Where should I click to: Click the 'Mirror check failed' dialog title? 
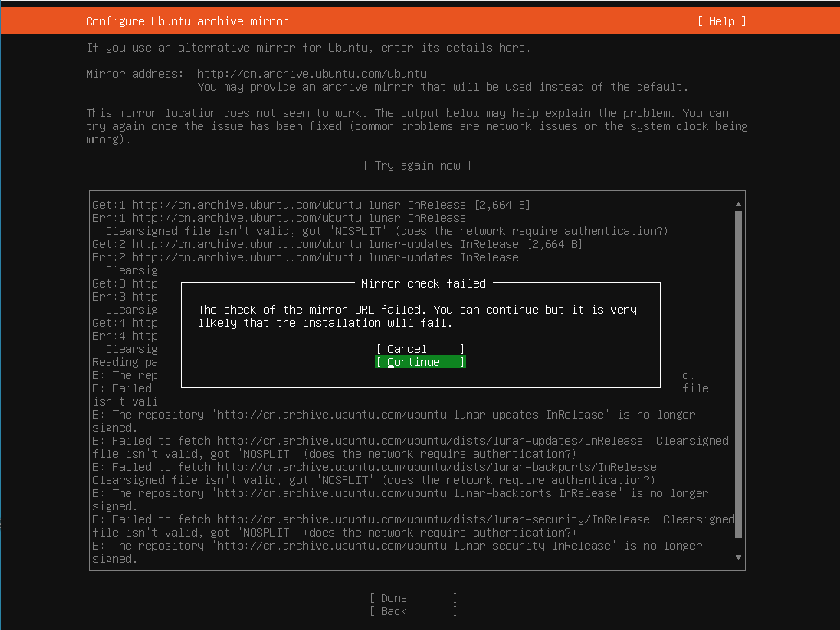click(x=423, y=283)
